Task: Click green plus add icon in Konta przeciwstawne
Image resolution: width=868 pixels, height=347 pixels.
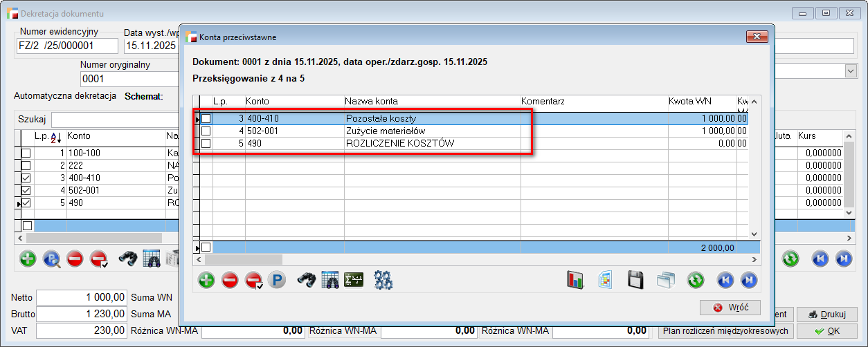Action: [206, 280]
